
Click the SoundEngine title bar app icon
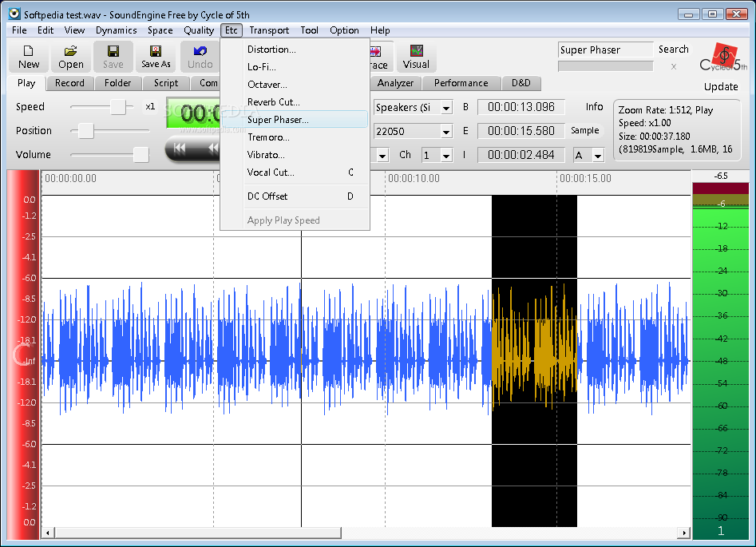[x=14, y=14]
